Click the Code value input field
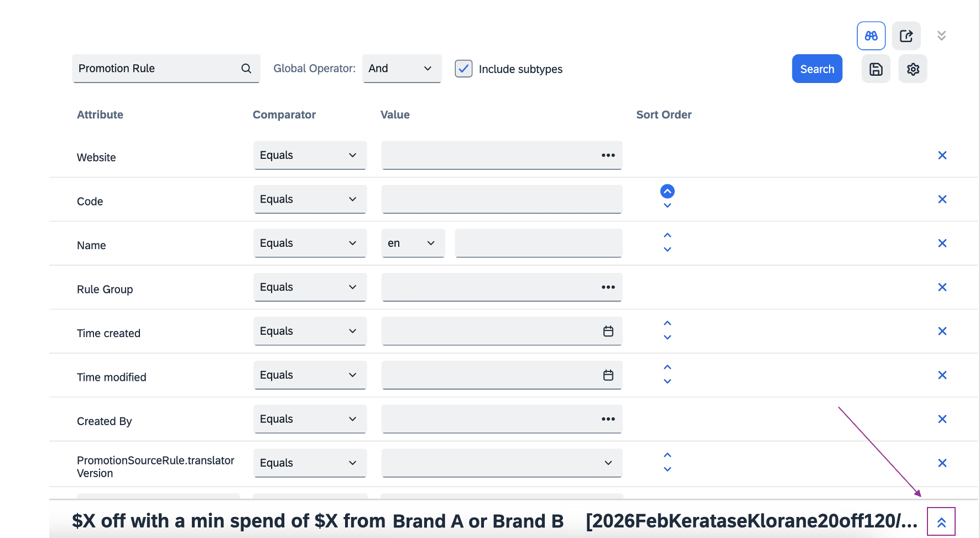 [501, 199]
